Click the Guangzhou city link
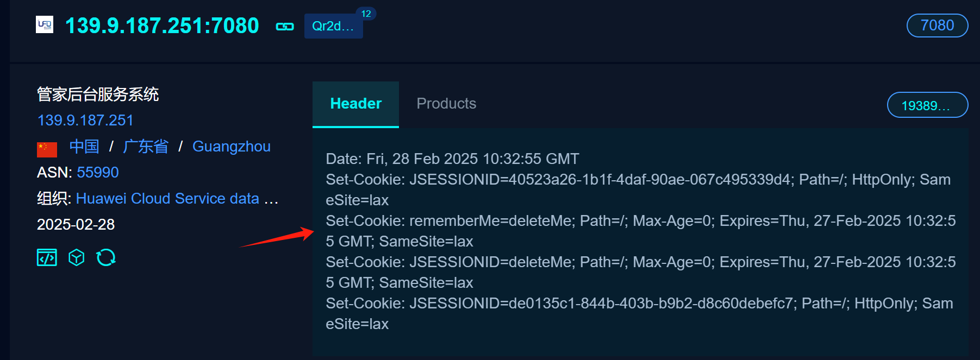This screenshot has height=360, width=980. (x=232, y=147)
